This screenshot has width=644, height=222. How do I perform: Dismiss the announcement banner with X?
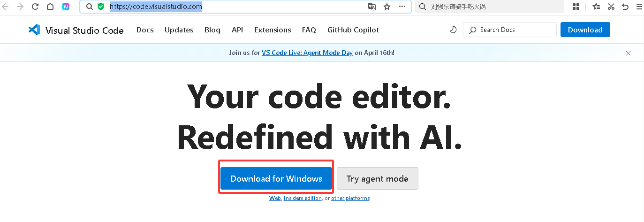pyautogui.click(x=628, y=53)
